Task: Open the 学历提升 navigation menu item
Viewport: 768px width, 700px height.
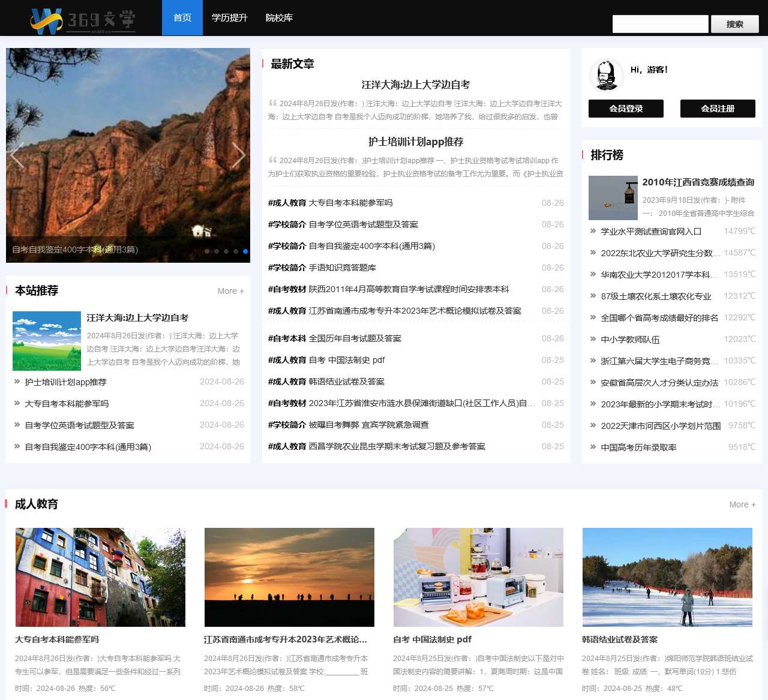Action: (229, 18)
